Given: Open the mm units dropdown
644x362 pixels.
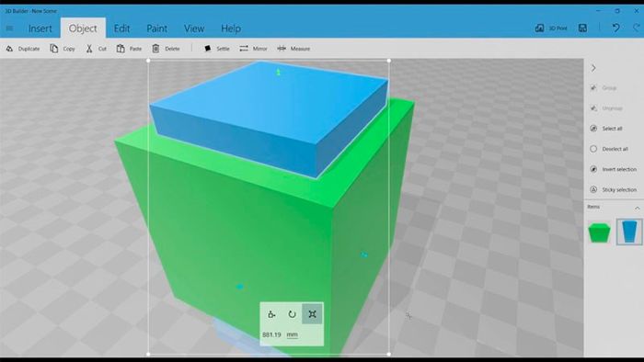Looking at the screenshot, I should 292,335.
